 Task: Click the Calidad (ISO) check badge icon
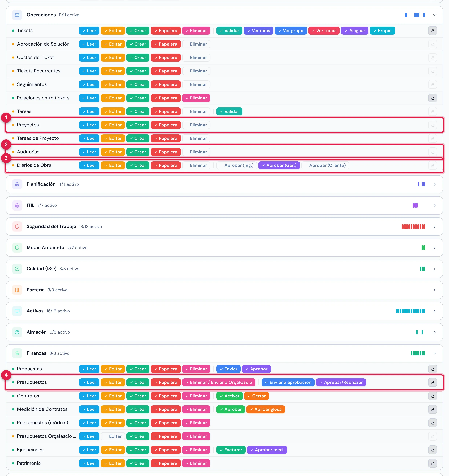(x=17, y=269)
